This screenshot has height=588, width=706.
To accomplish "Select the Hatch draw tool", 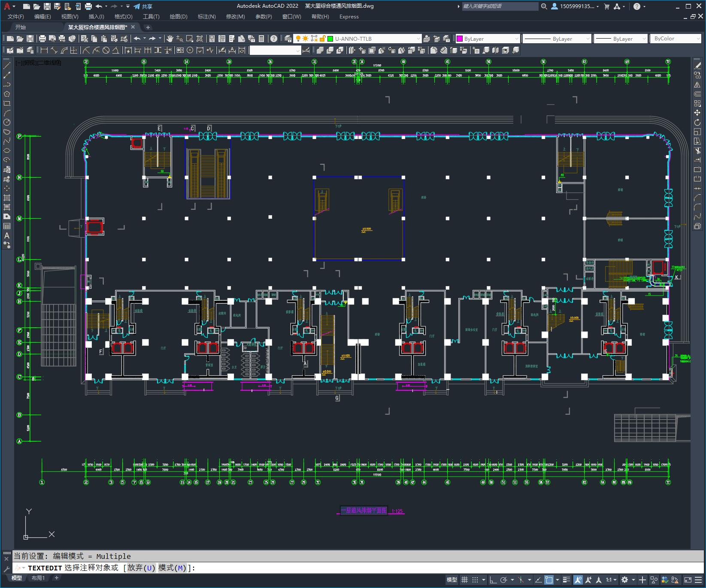I will click(x=7, y=198).
